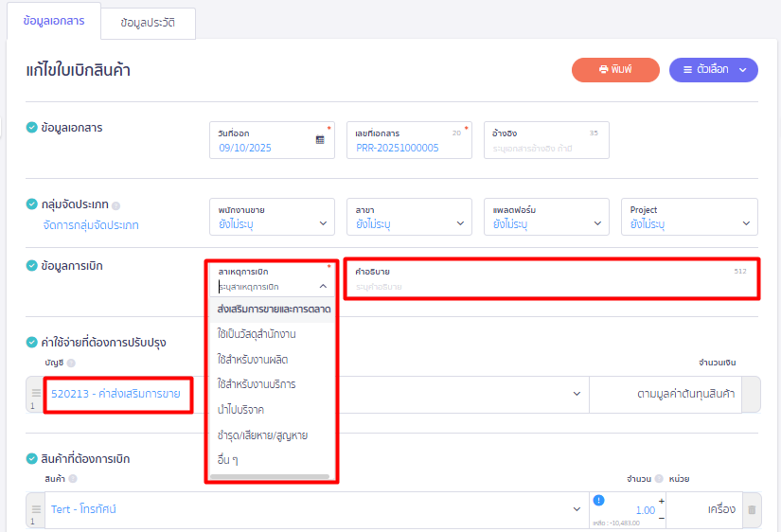Screen dimensions: 781x532
Task: Click the คำอธิบาย description input field
Action: [550, 285]
